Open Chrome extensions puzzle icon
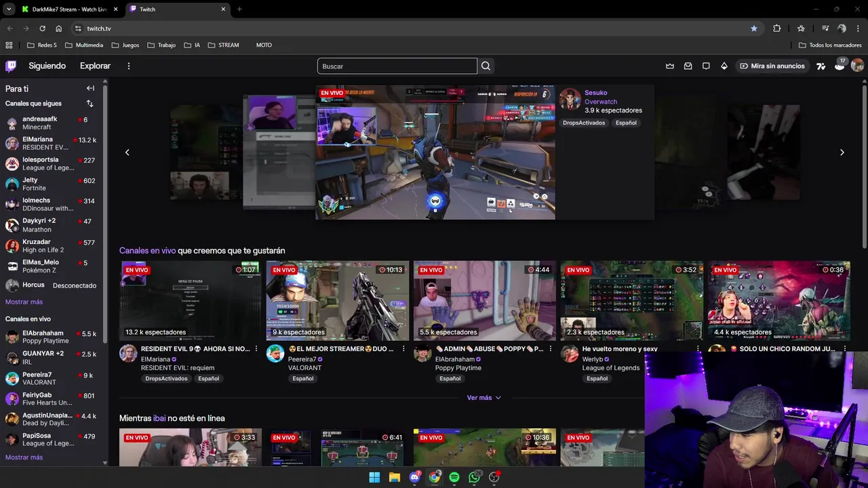 [777, 28]
